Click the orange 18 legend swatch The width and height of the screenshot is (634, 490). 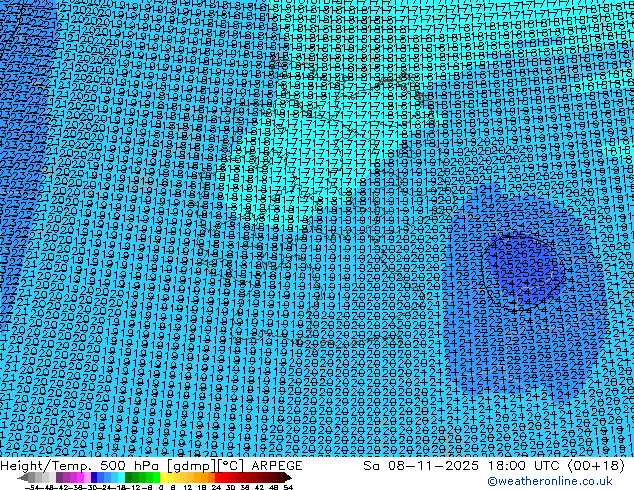coord(205,477)
